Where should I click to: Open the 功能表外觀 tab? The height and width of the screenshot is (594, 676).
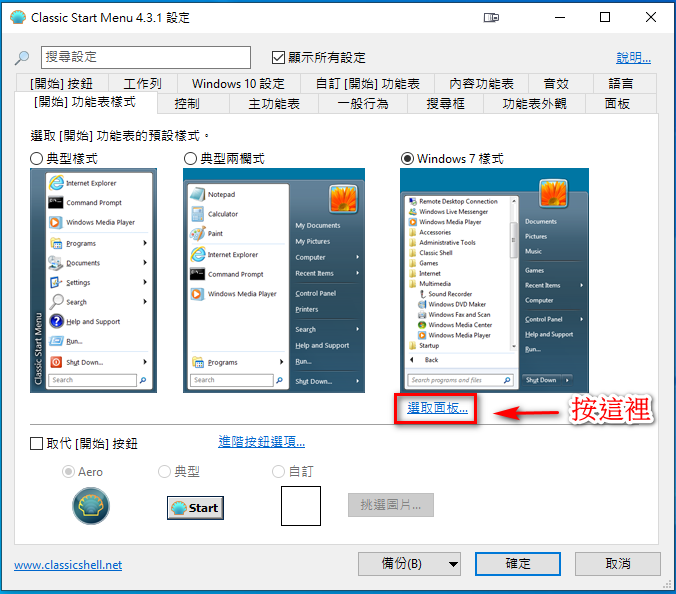(x=535, y=104)
